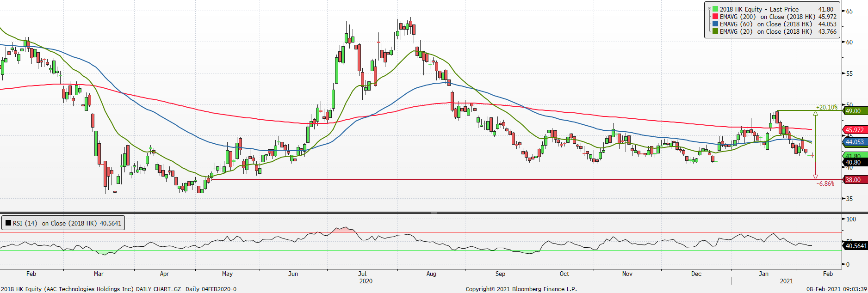Click the 35 price axis label
The height and width of the screenshot is (293, 868).
pos(849,199)
